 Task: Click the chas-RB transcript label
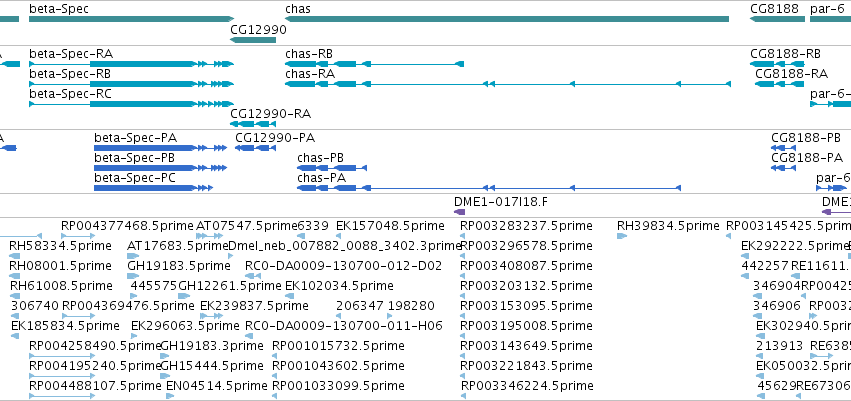pos(309,54)
